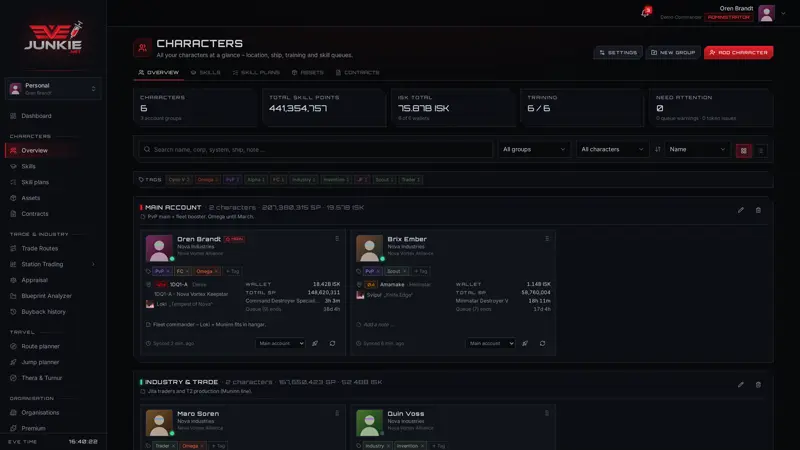Refresh Brix Ember character sync icon
Screen dimensions: 800x450
click(542, 343)
